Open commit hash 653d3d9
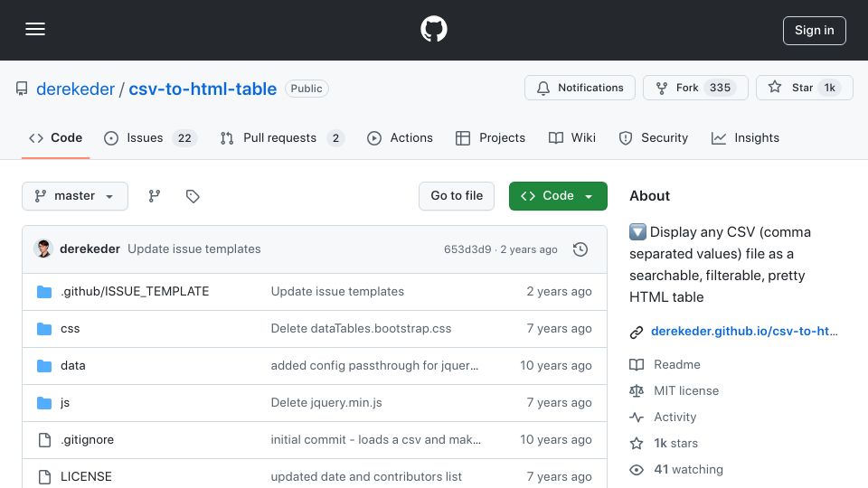868x488 pixels. [467, 249]
